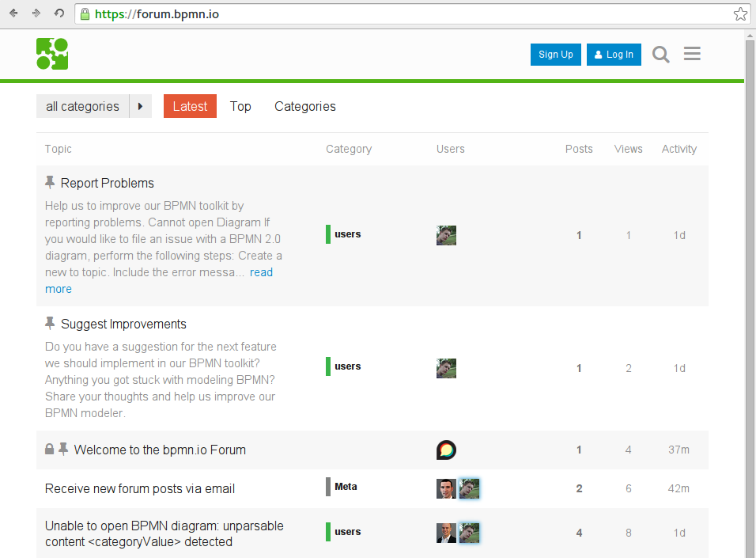Select the Latest tab
Screen dimensions: 756x558
[190, 106]
